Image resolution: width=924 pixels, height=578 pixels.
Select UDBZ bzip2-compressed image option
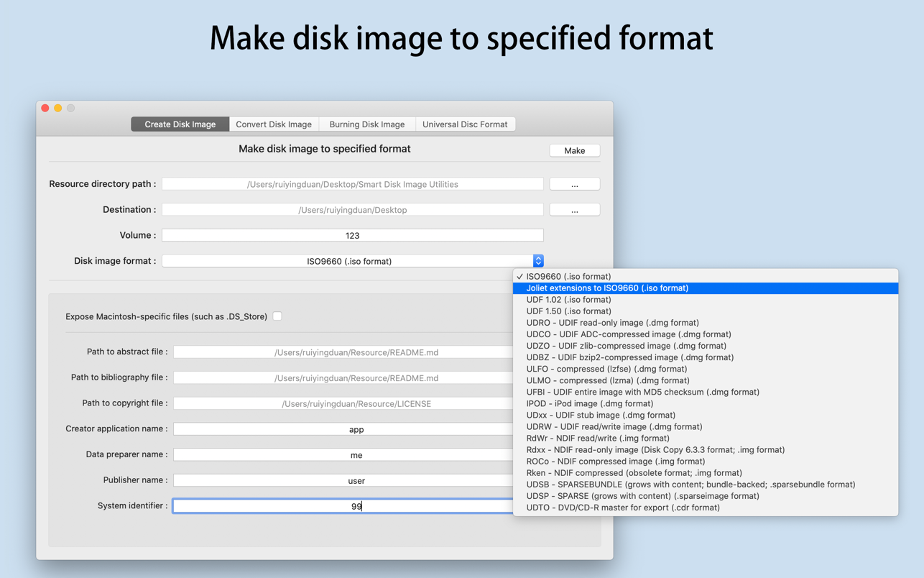coord(629,357)
